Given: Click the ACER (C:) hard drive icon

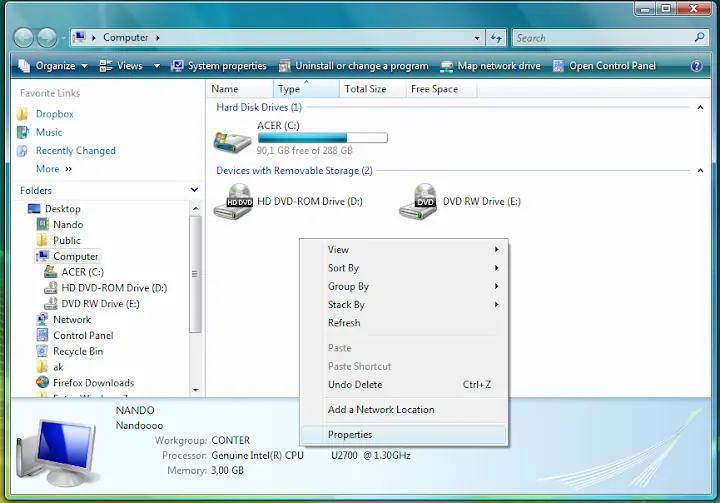Looking at the screenshot, I should click(232, 141).
